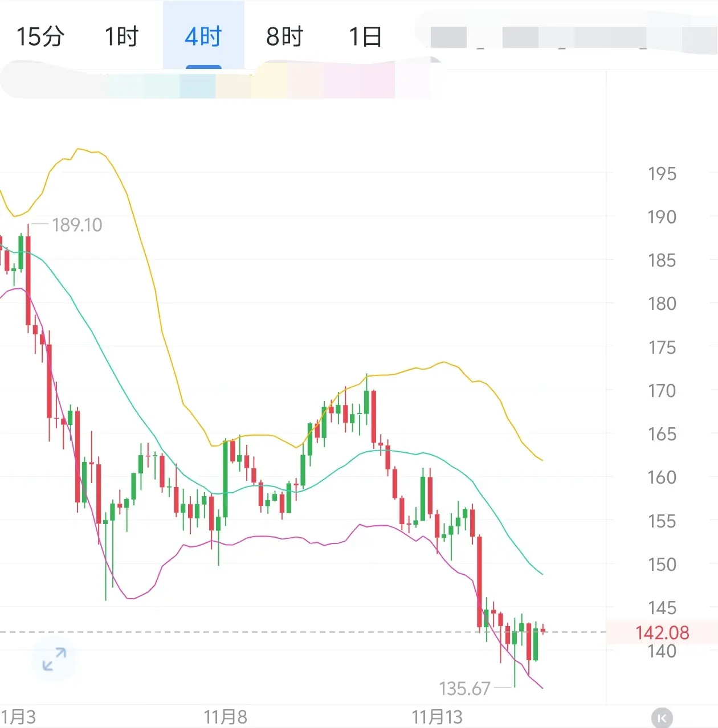The height and width of the screenshot is (728, 718).
Task: Click the current price tag 142.08
Action: (x=662, y=632)
